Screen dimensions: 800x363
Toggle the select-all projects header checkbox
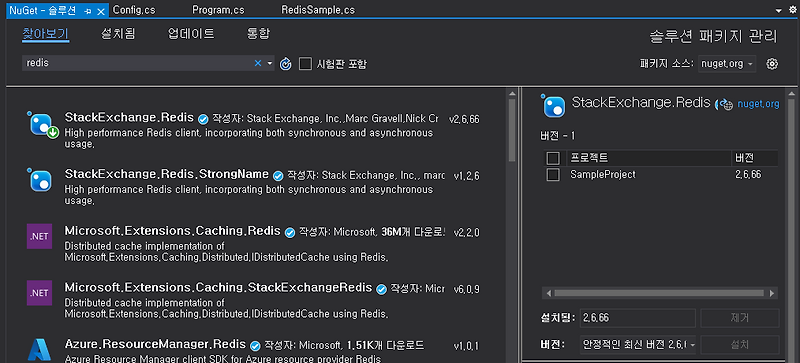coord(553,158)
